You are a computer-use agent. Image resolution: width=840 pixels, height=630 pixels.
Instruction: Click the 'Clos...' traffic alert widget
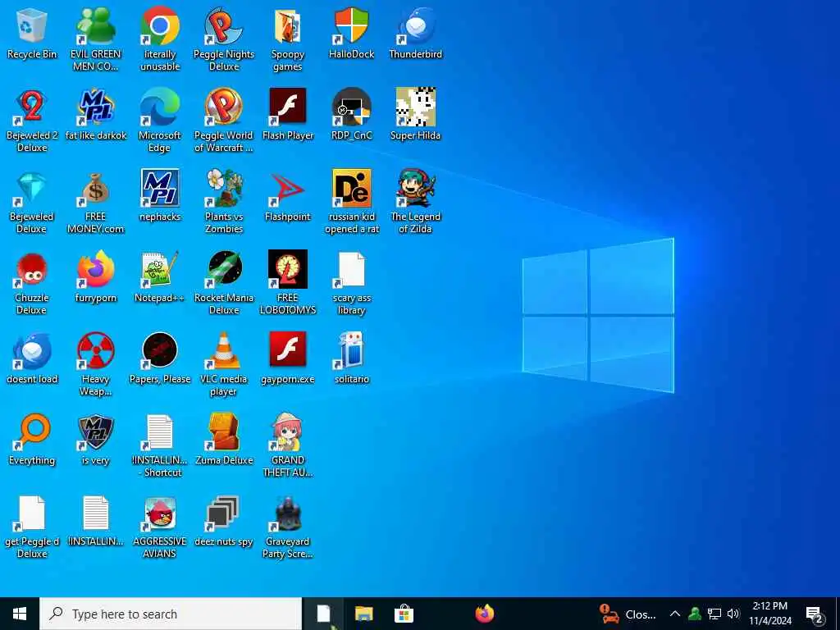(628, 614)
